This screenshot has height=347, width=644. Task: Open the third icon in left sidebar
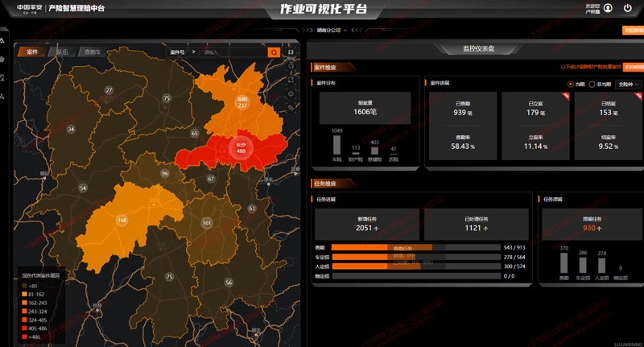pyautogui.click(x=2, y=78)
